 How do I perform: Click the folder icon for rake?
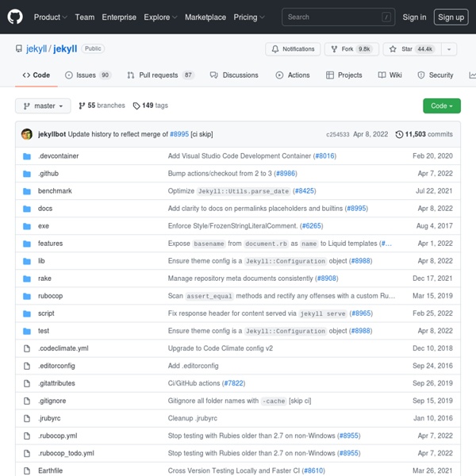click(27, 278)
